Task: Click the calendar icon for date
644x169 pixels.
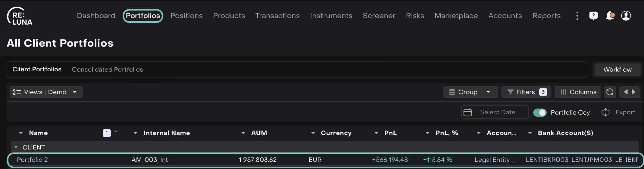Action: pyautogui.click(x=467, y=112)
